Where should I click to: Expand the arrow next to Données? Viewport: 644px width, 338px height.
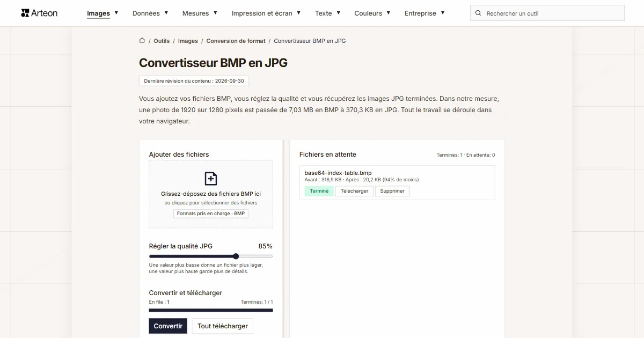(166, 13)
